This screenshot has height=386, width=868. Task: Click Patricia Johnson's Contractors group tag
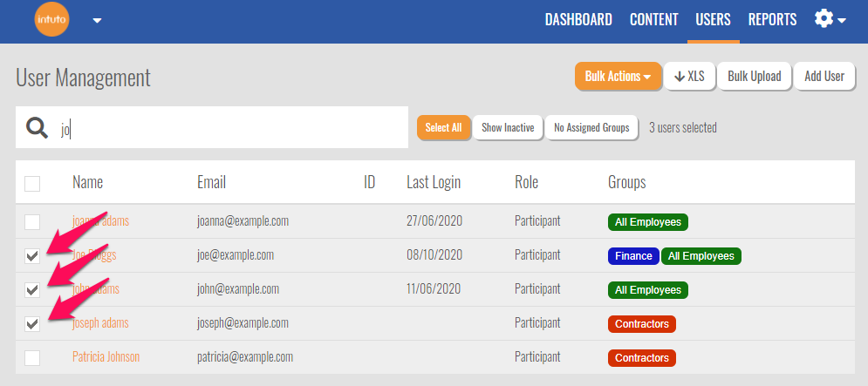(x=641, y=358)
